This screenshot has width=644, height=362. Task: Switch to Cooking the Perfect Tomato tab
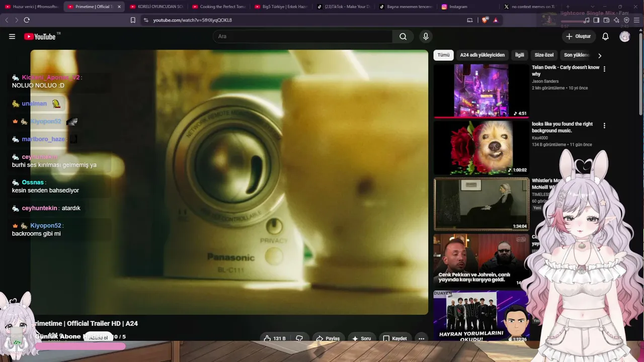(x=219, y=7)
